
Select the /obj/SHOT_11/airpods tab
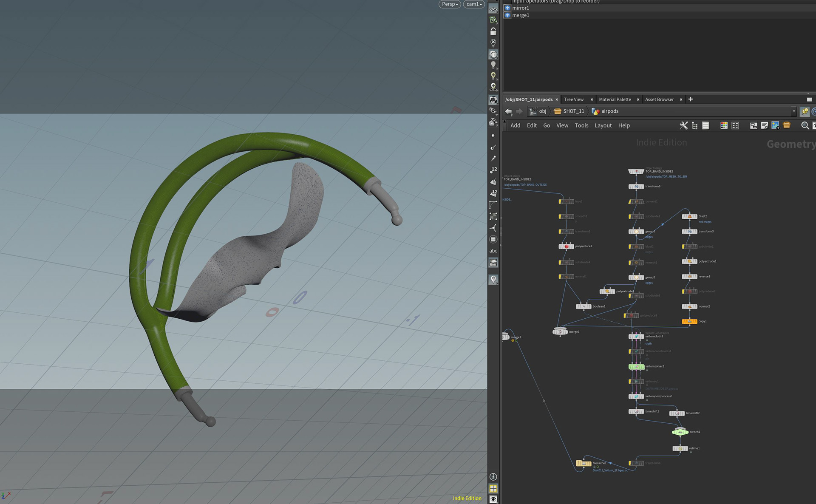[x=529, y=99]
